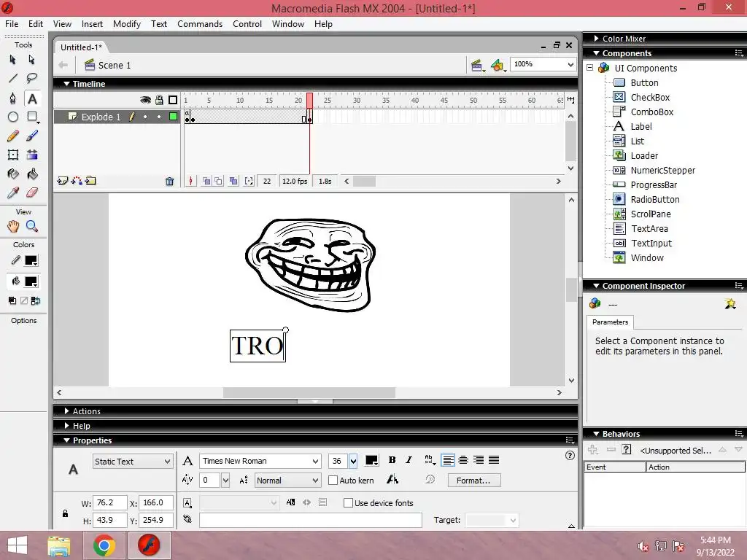The height and width of the screenshot is (560, 747).
Task: Click the Properties help question mark
Action: (x=570, y=455)
